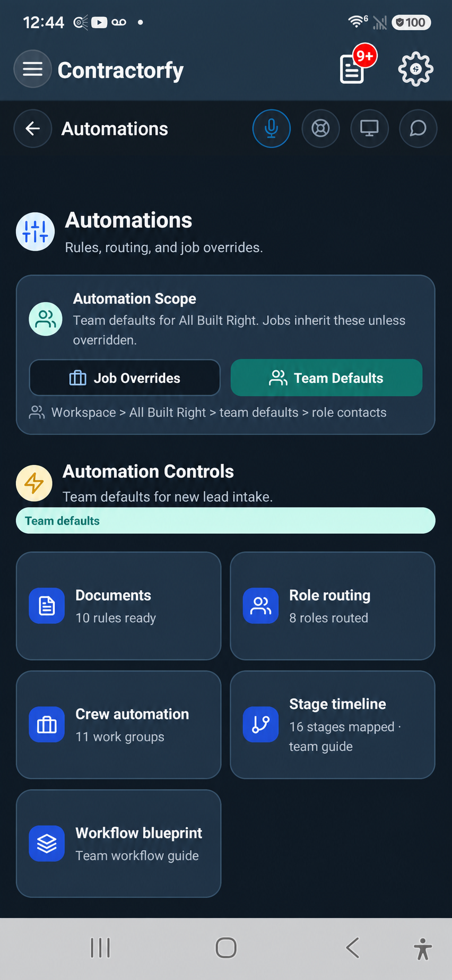The image size is (452, 980).
Task: Open the Documents card
Action: 118,606
